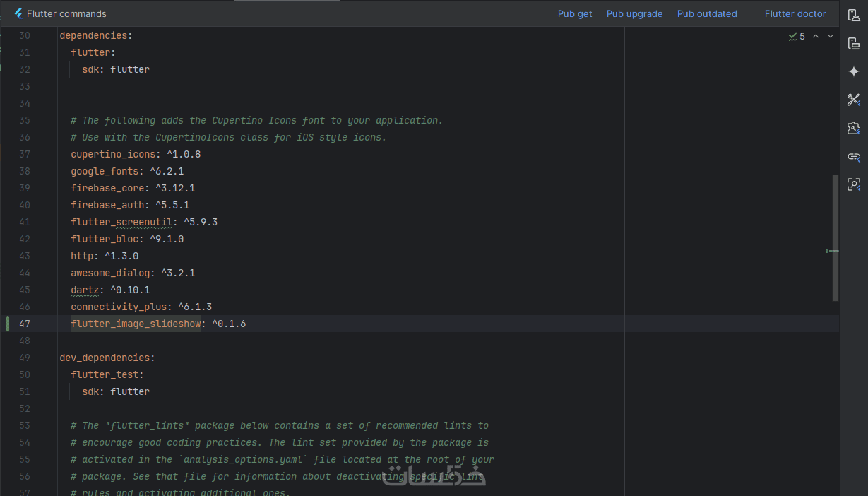The image size is (868, 496).
Task: Click the editor vertical scrollbar thumb
Action: coord(836,237)
